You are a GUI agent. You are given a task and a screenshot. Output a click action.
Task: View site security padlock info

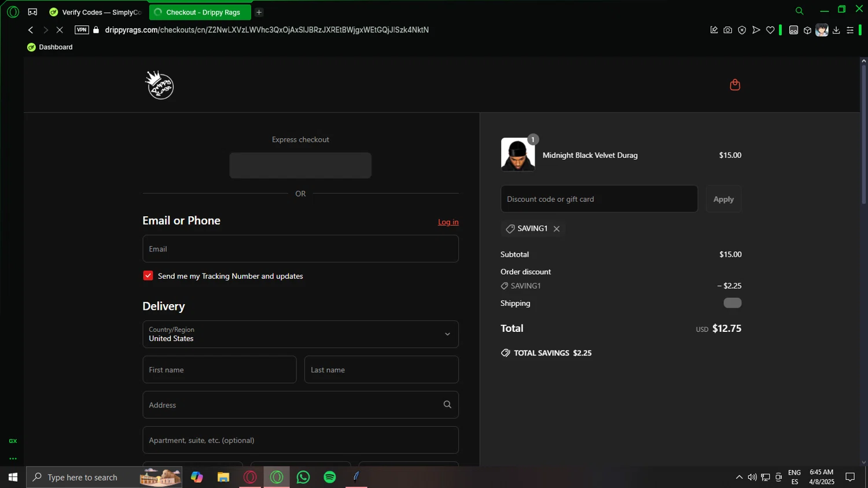tap(96, 30)
